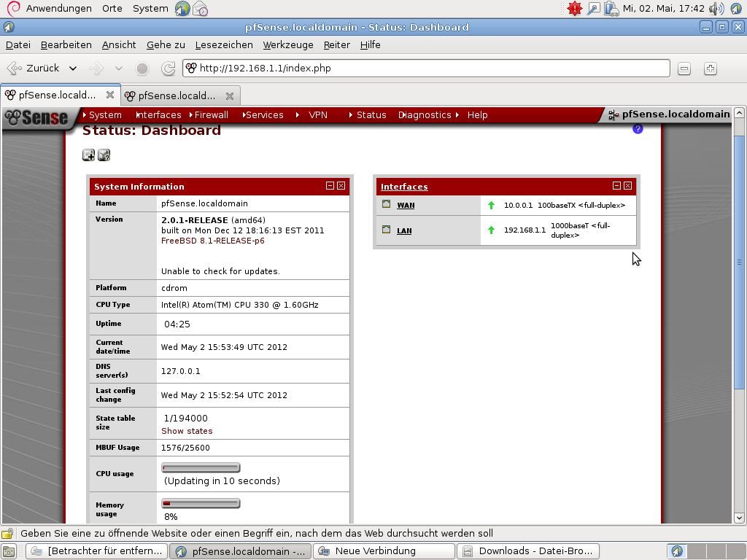Click the CPU usage progress bar
Image resolution: width=747 pixels, height=560 pixels.
click(201, 467)
